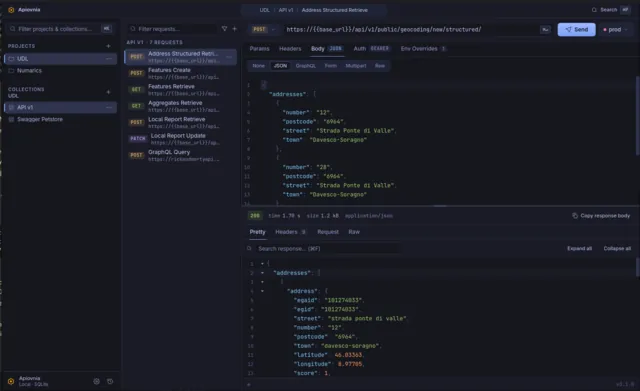Click Expand all in the response viewer
This screenshot has width=640, height=391.
[579, 249]
